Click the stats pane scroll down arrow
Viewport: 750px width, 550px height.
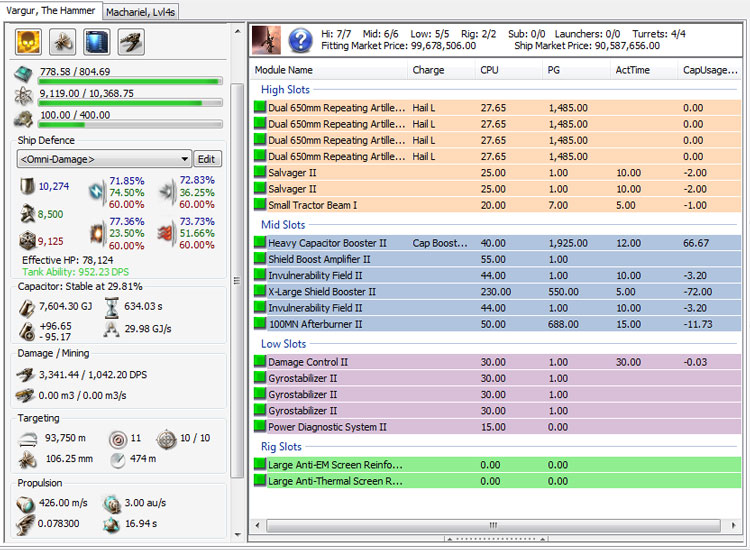tap(237, 535)
